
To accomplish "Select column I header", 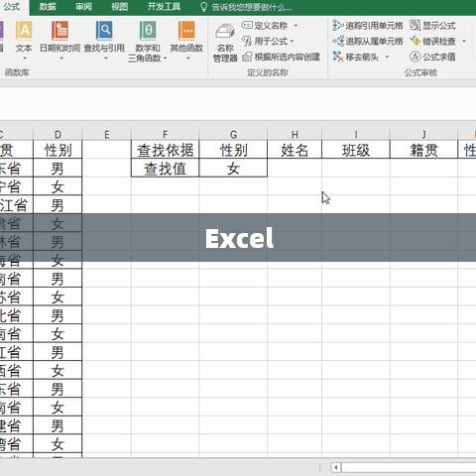I will coord(356,134).
